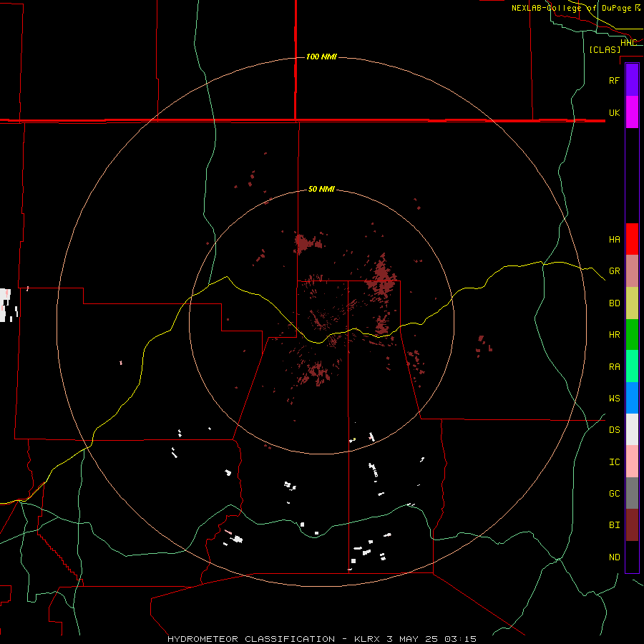Click the purple RF color swatch

(632, 80)
